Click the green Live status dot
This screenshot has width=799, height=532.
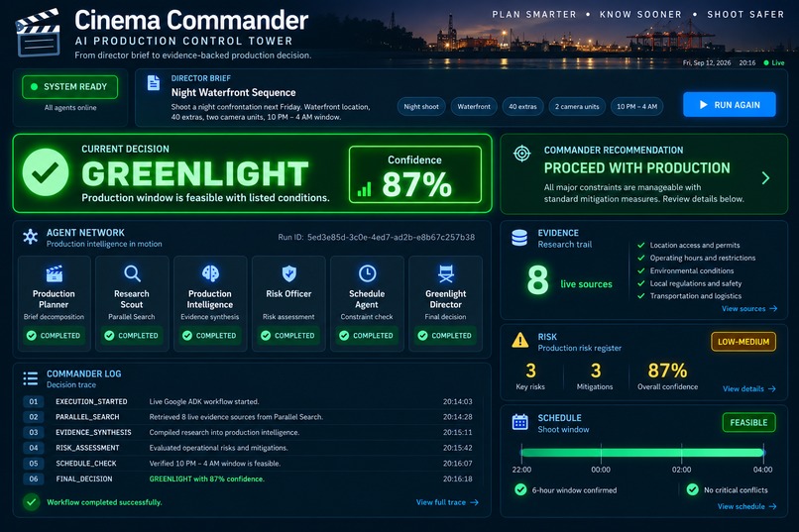[766, 62]
